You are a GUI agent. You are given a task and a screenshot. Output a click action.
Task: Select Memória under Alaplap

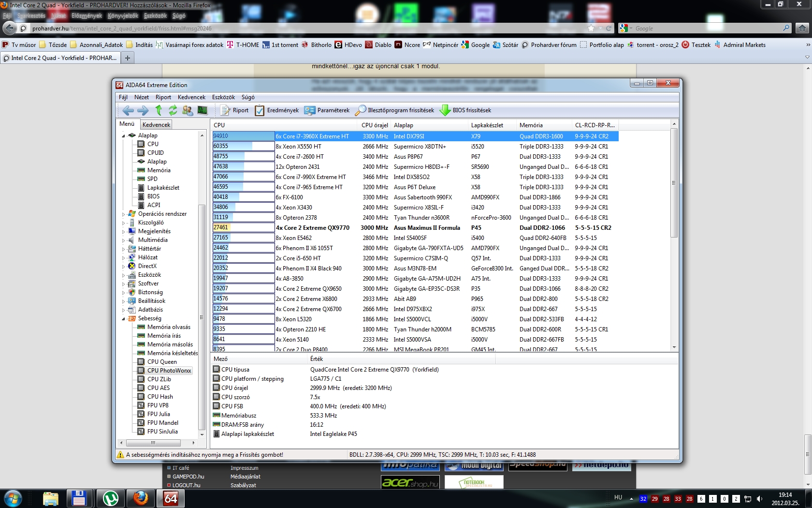pos(159,170)
